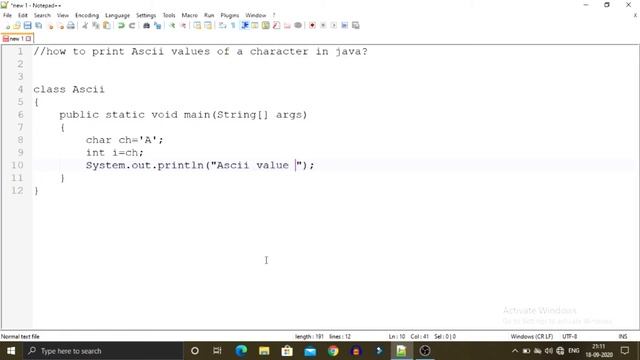Toggle synchronized vertical scrolling icon
This screenshot has width=640, height=360.
point(197,26)
